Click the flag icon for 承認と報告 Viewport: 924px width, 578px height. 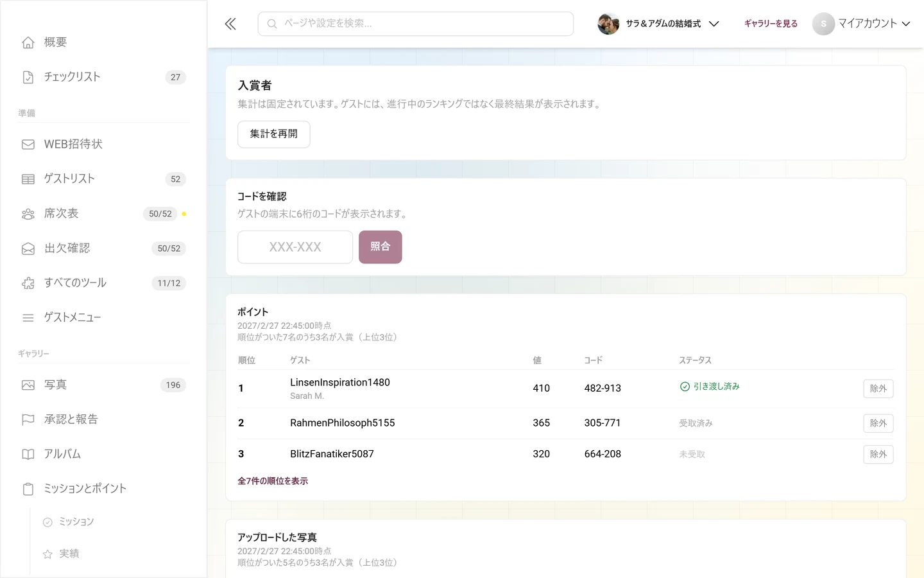coord(28,420)
